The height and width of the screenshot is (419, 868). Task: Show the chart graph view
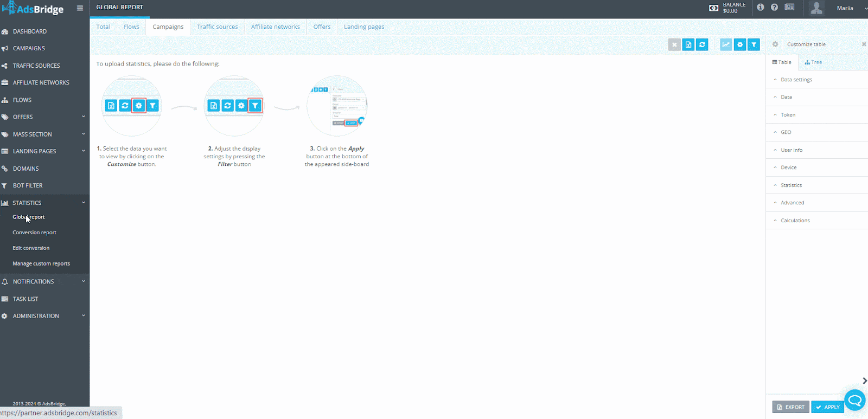pyautogui.click(x=726, y=44)
